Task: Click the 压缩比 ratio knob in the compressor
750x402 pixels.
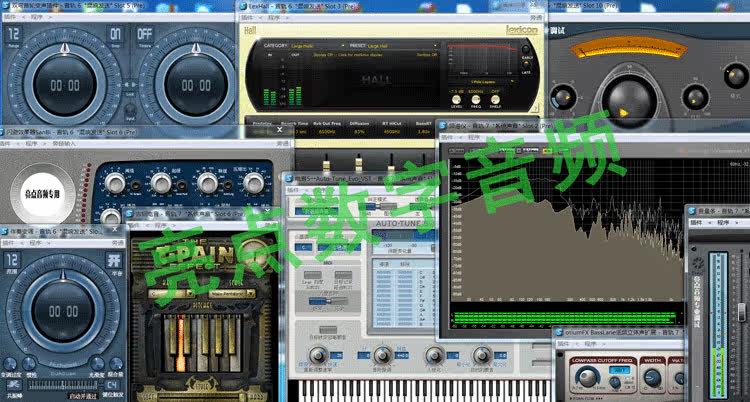Action: pyautogui.click(x=254, y=183)
